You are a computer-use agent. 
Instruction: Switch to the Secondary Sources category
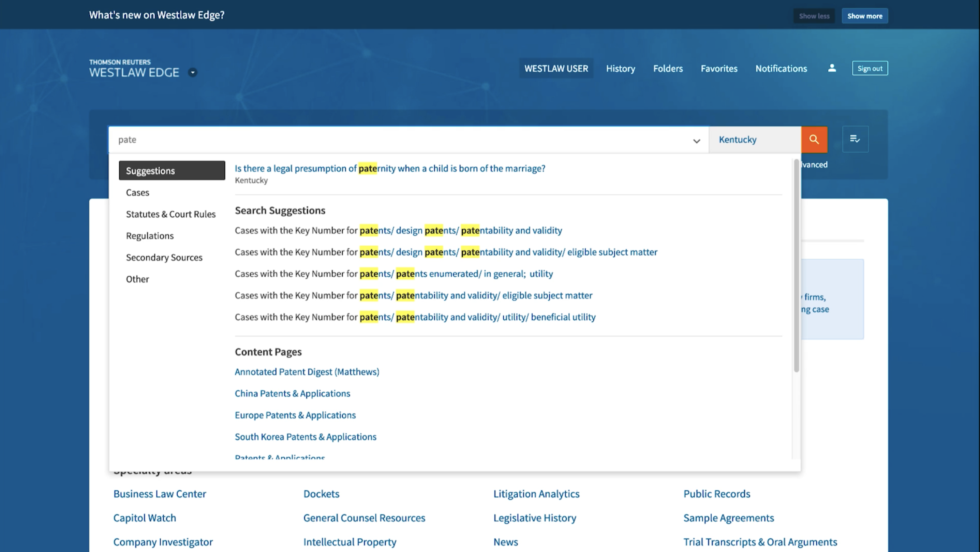click(164, 257)
